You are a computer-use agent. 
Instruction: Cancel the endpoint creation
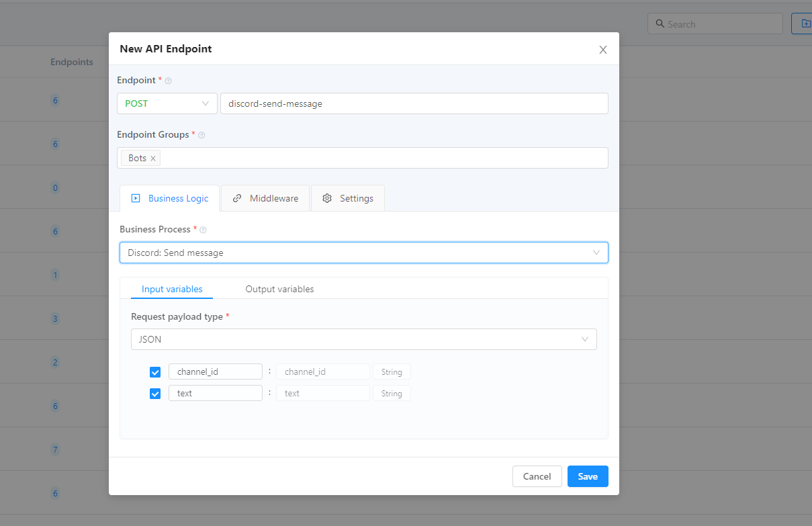537,476
